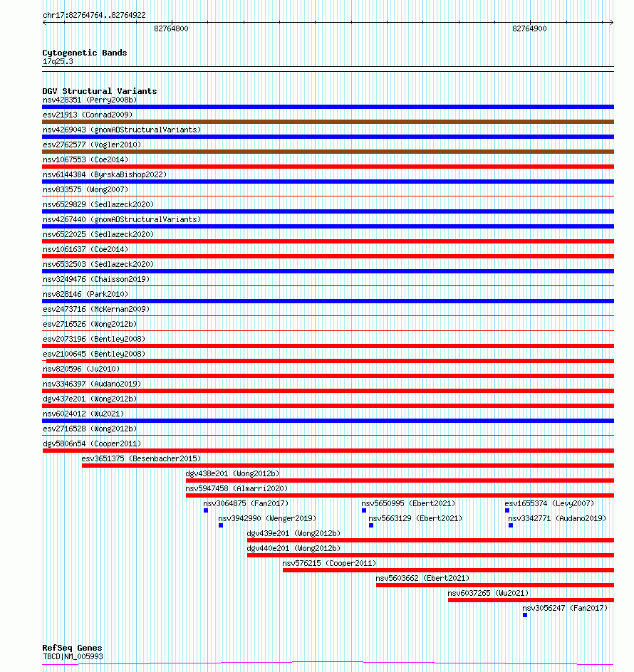Click the nsv6532503 (Sedlazeck2020) label
Screen dimensions: 634x672
[98, 264]
